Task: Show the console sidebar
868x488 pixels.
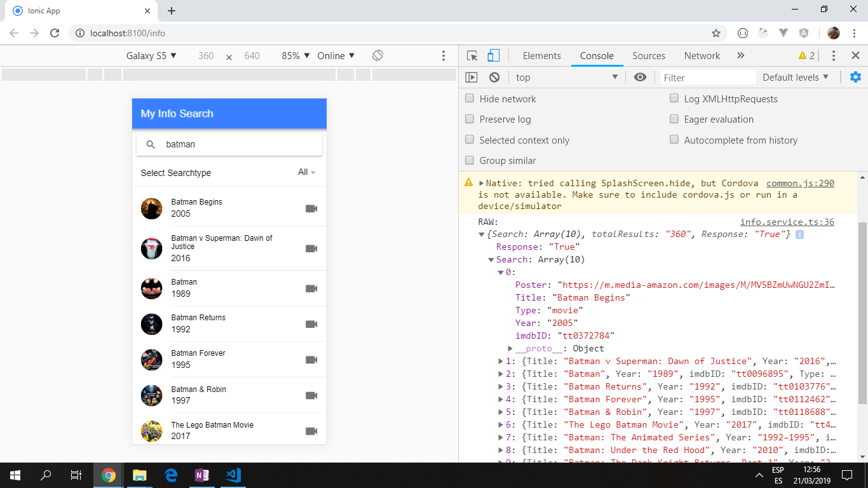Action: pyautogui.click(x=471, y=78)
